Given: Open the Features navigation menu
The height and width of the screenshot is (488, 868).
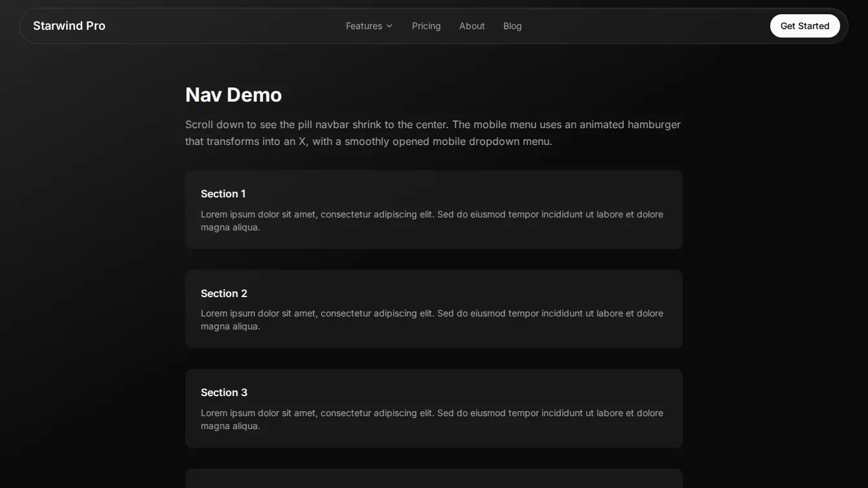Looking at the screenshot, I should 364,26.
